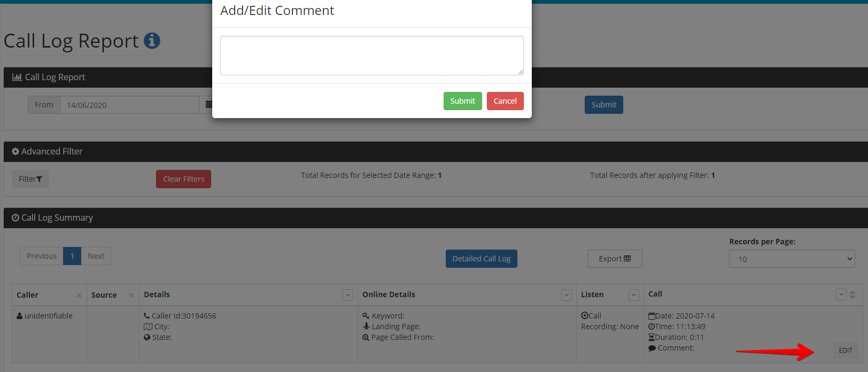Click the user icon beside unidentifiable
868x372 pixels.
tap(20, 316)
